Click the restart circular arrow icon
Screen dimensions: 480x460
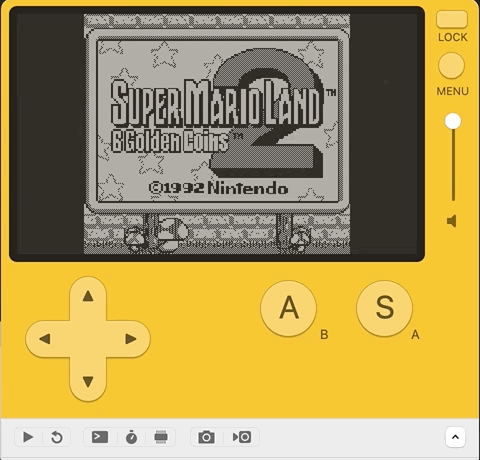[x=57, y=437]
